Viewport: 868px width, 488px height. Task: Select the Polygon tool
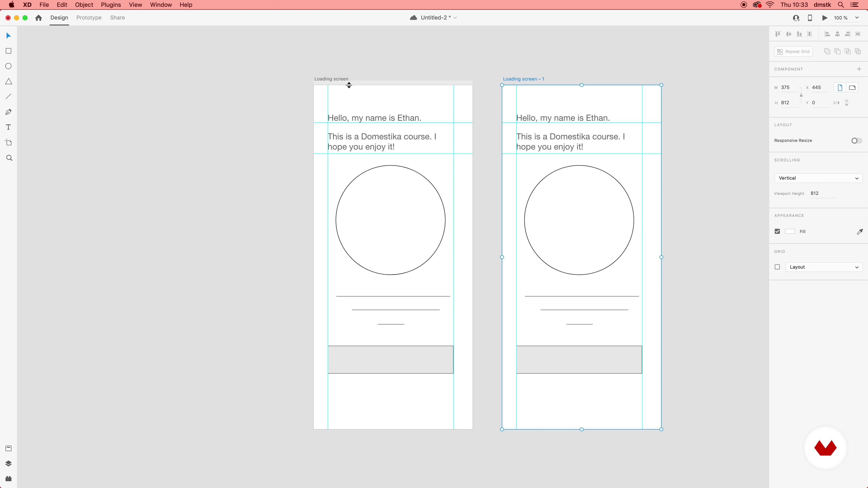[x=8, y=82]
